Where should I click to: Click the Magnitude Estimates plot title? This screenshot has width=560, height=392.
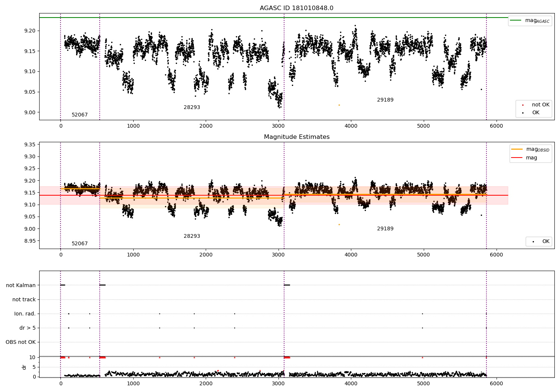296,137
